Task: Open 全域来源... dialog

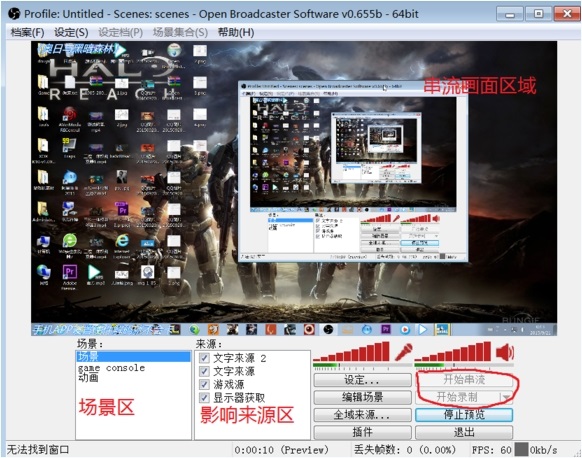Action: tap(363, 415)
